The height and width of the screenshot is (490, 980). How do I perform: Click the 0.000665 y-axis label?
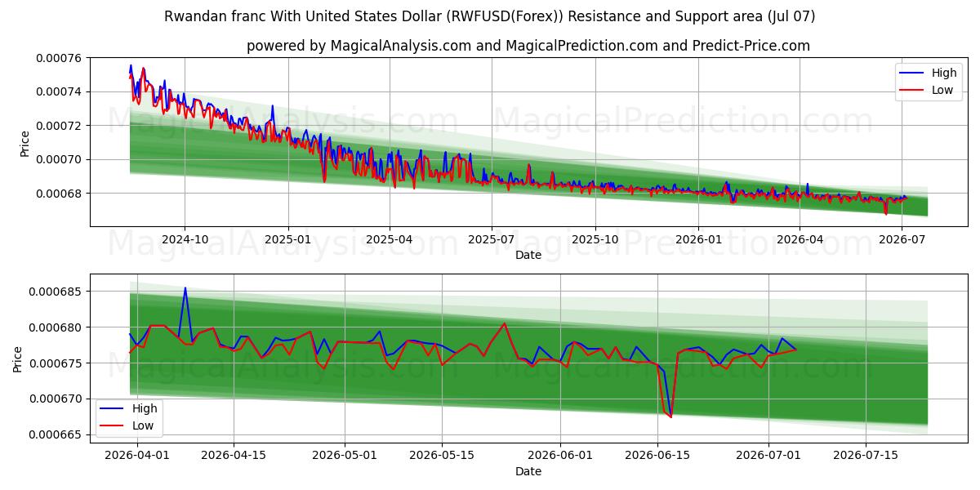coord(55,434)
